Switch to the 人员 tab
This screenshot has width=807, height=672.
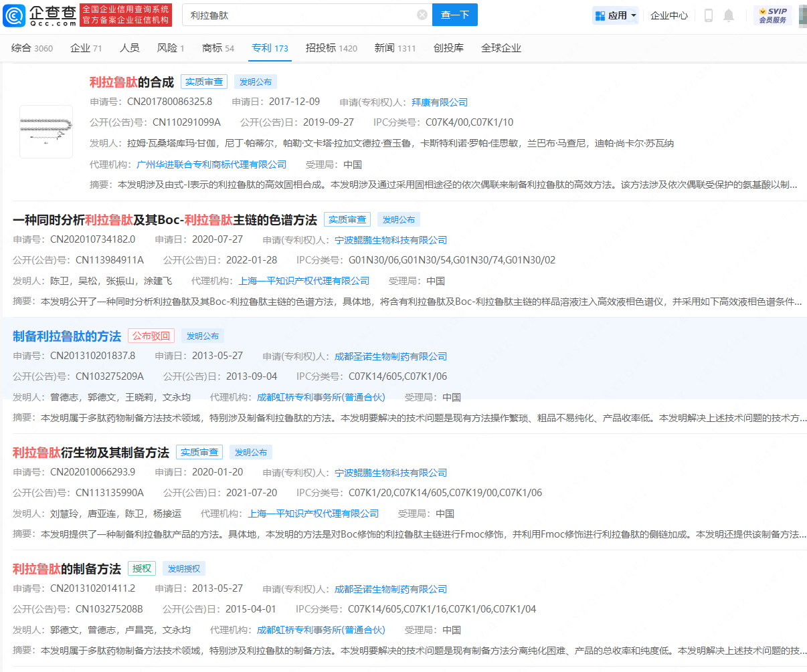click(130, 48)
